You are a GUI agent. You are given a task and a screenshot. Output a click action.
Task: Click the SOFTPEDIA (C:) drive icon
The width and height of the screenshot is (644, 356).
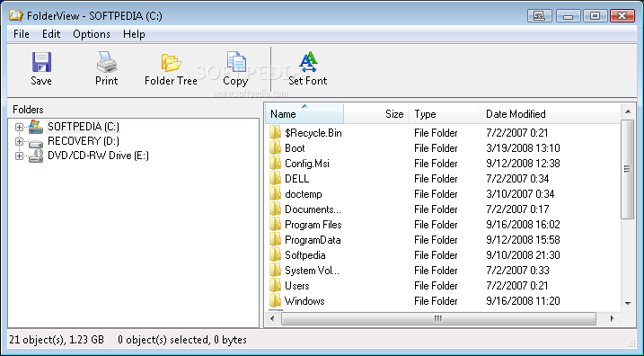click(36, 127)
